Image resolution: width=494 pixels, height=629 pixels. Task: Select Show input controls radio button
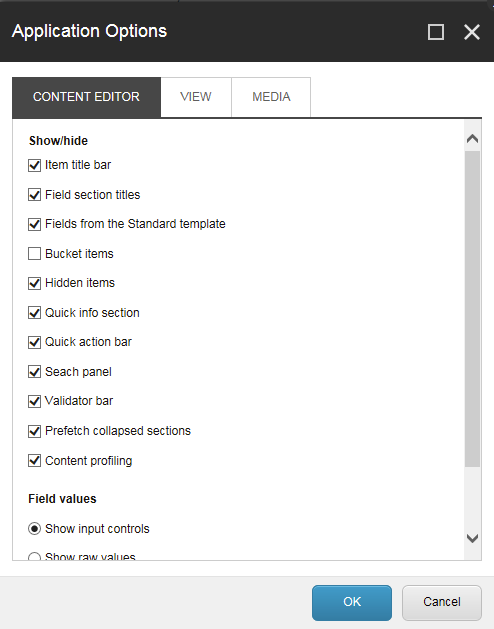(x=35, y=529)
